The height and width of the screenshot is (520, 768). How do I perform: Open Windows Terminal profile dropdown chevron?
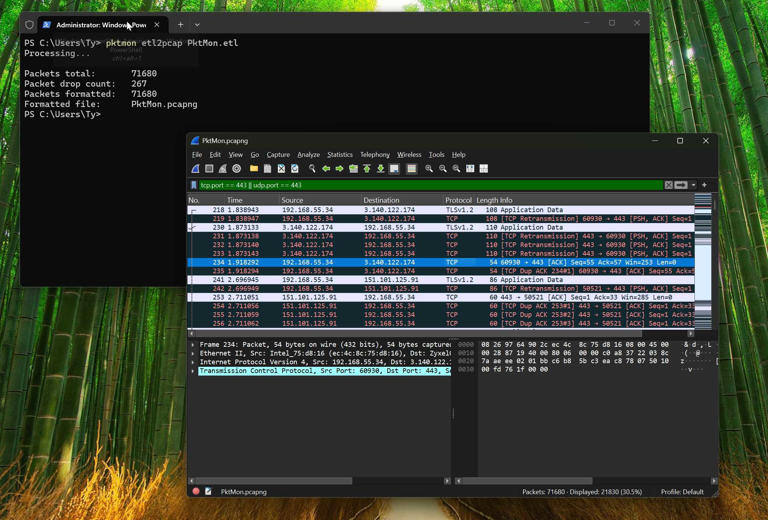tap(197, 24)
